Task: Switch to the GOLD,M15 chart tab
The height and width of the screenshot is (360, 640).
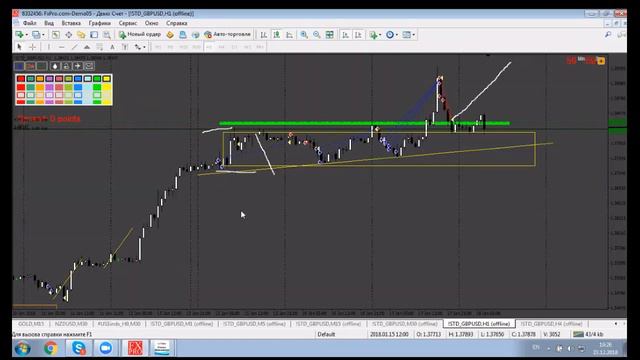Action: [x=31, y=324]
